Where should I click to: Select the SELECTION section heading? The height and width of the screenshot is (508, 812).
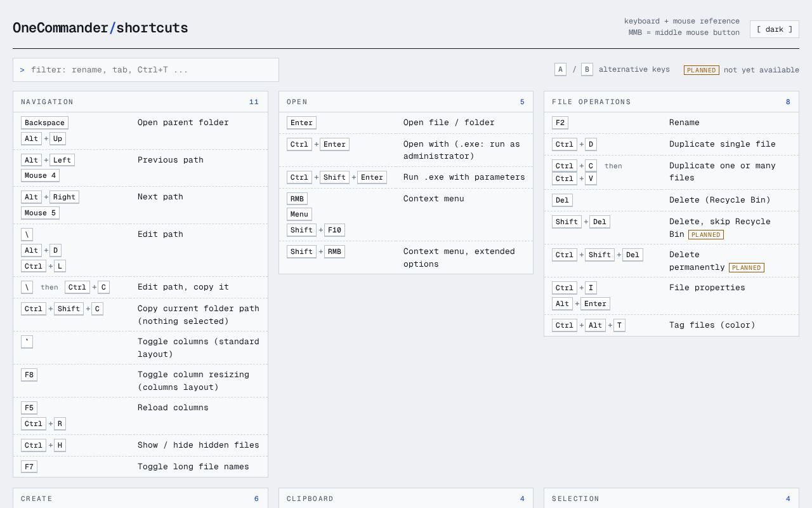click(x=575, y=498)
